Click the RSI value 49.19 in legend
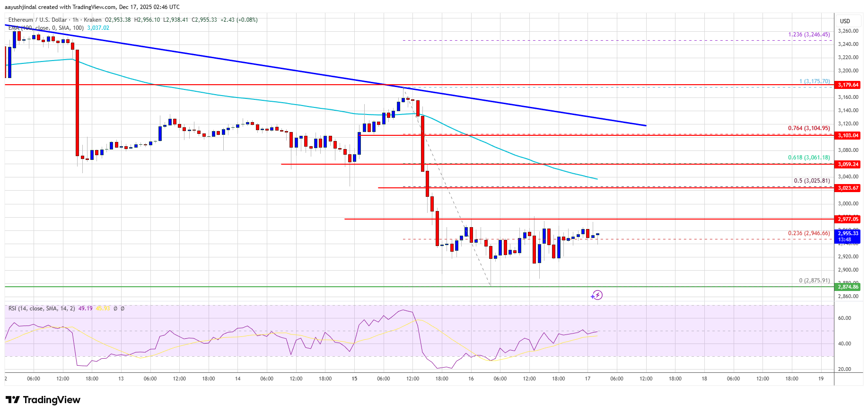 pos(85,308)
